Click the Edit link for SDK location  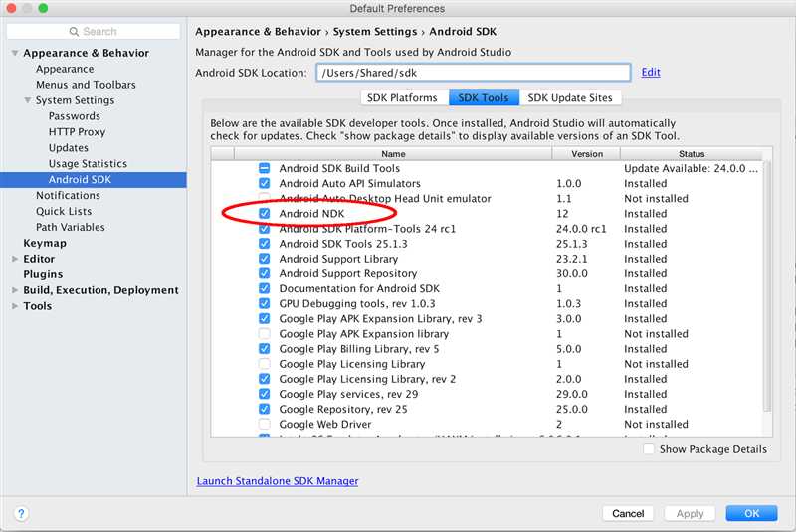pos(651,72)
